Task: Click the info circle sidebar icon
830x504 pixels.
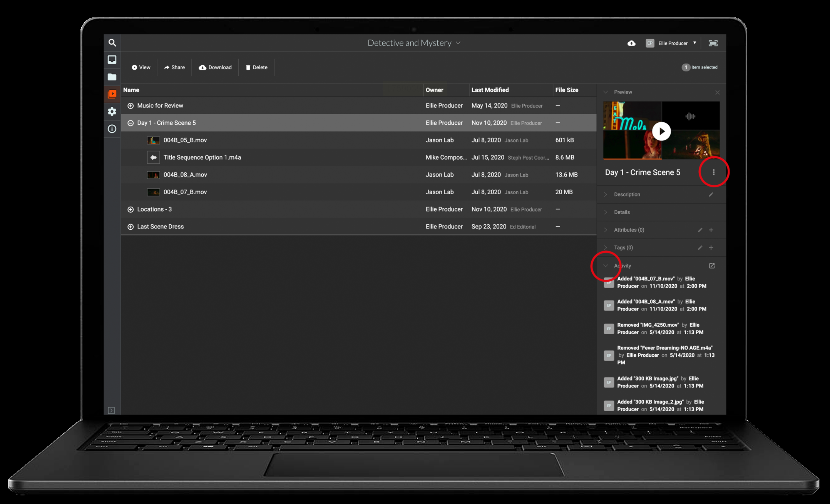Action: pos(112,129)
